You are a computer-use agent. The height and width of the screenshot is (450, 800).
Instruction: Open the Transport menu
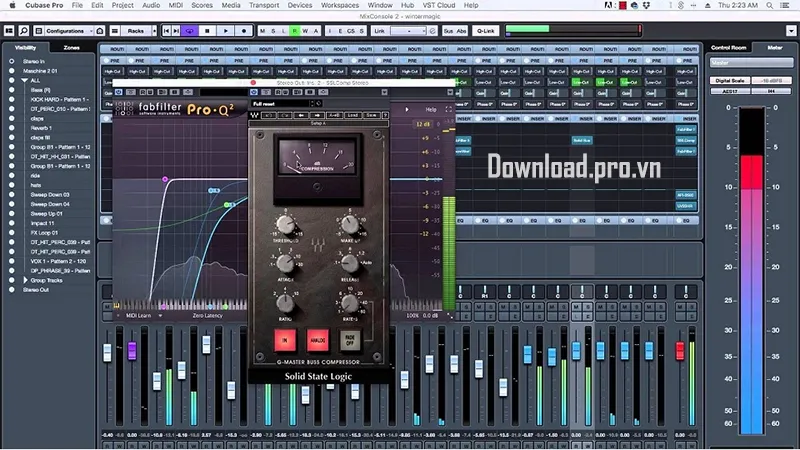[x=264, y=5]
